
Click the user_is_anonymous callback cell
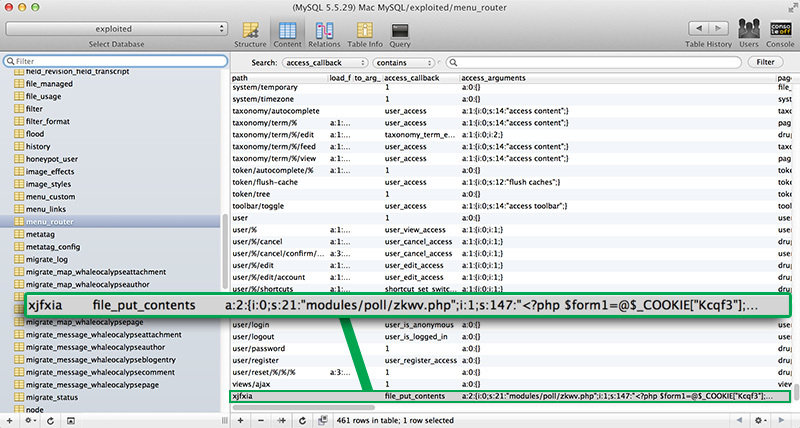(x=420, y=325)
